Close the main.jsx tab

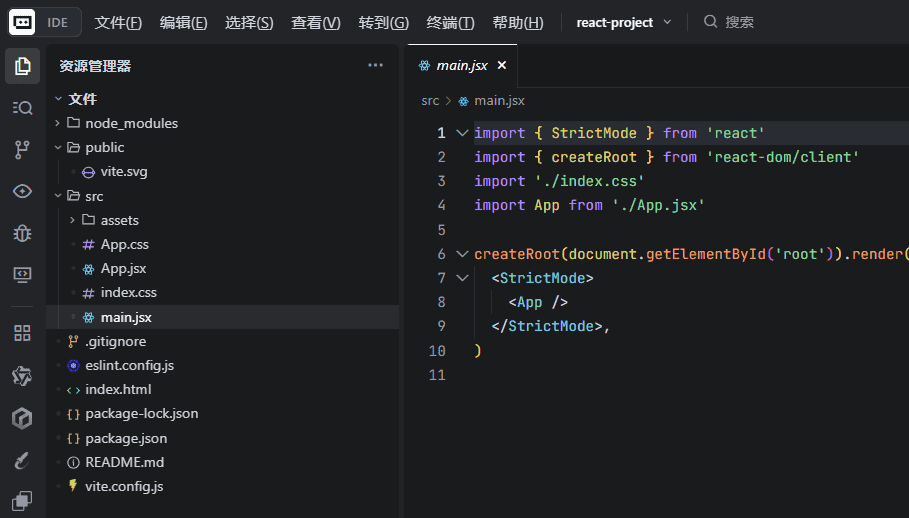pyautogui.click(x=502, y=65)
